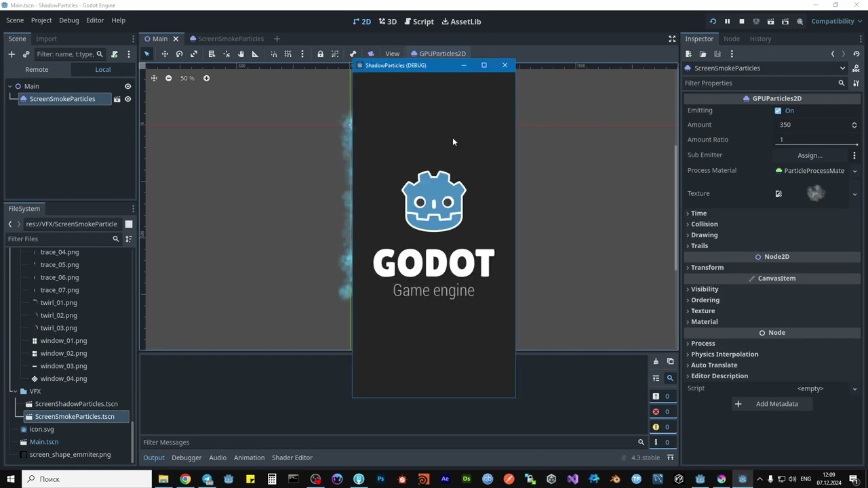Collapse the VFX folder in FileSystem

click(x=14, y=391)
